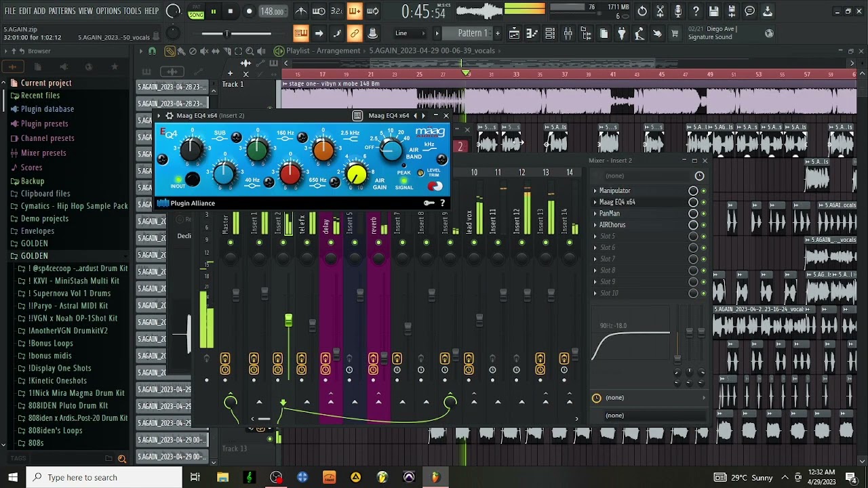
Task: Click the Plugin Alliance key icon
Action: [429, 203]
